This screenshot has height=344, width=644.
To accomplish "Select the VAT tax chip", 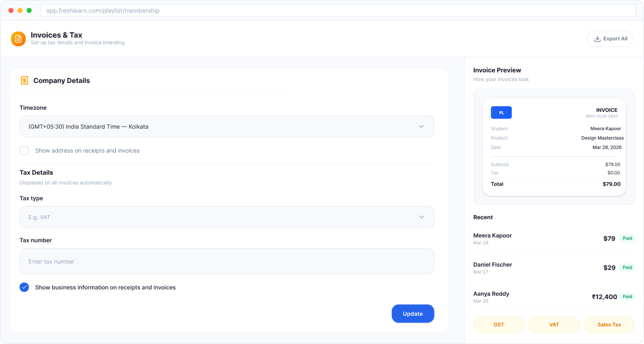I will 554,325.
